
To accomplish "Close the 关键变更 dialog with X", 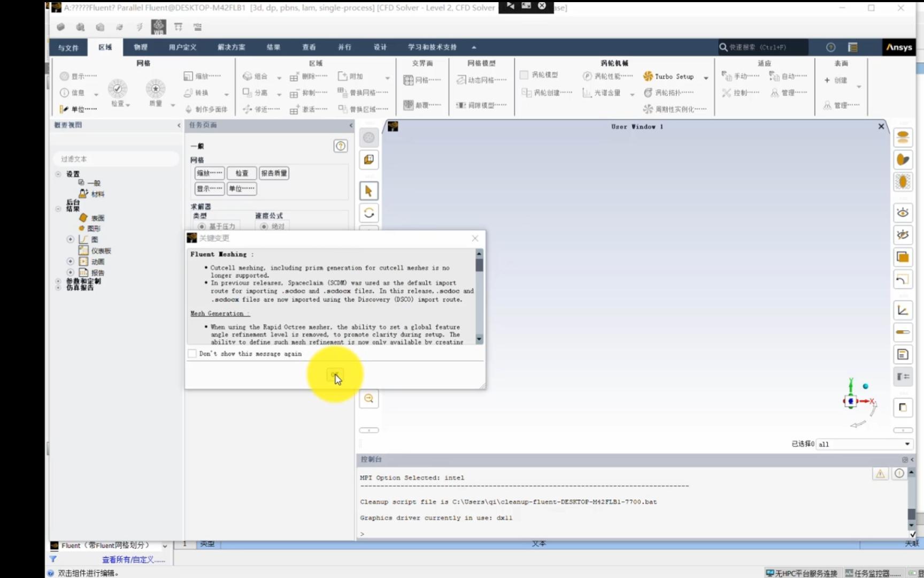I will [475, 238].
